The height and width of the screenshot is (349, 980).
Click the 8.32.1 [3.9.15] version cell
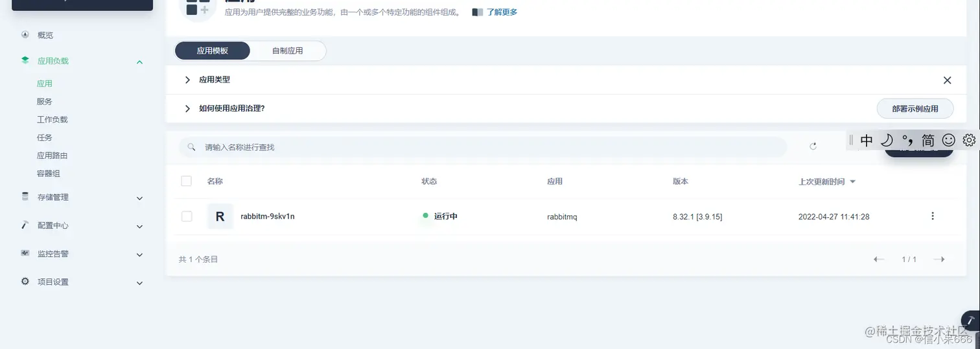click(x=697, y=217)
